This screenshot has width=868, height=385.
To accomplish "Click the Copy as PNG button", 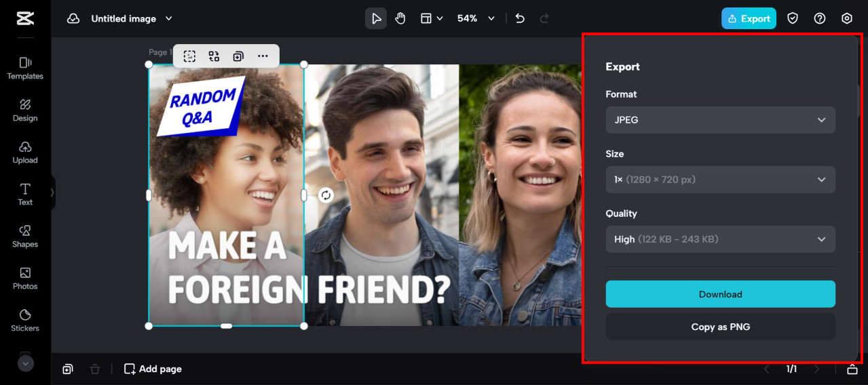I will tap(720, 327).
